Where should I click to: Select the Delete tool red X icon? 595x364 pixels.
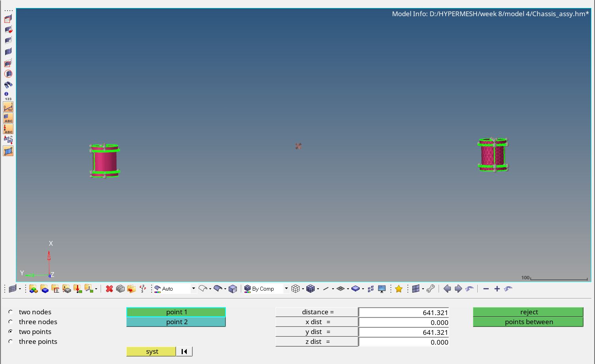[x=109, y=289]
